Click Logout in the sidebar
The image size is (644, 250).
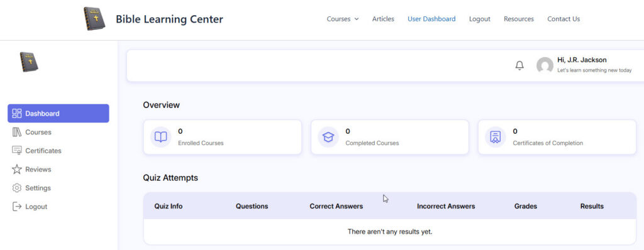coord(36,207)
